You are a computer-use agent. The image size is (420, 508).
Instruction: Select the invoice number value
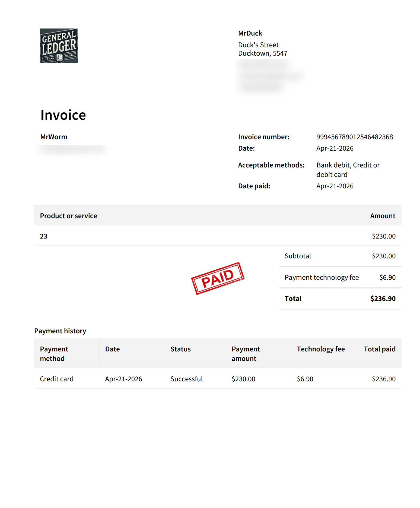pyautogui.click(x=355, y=137)
